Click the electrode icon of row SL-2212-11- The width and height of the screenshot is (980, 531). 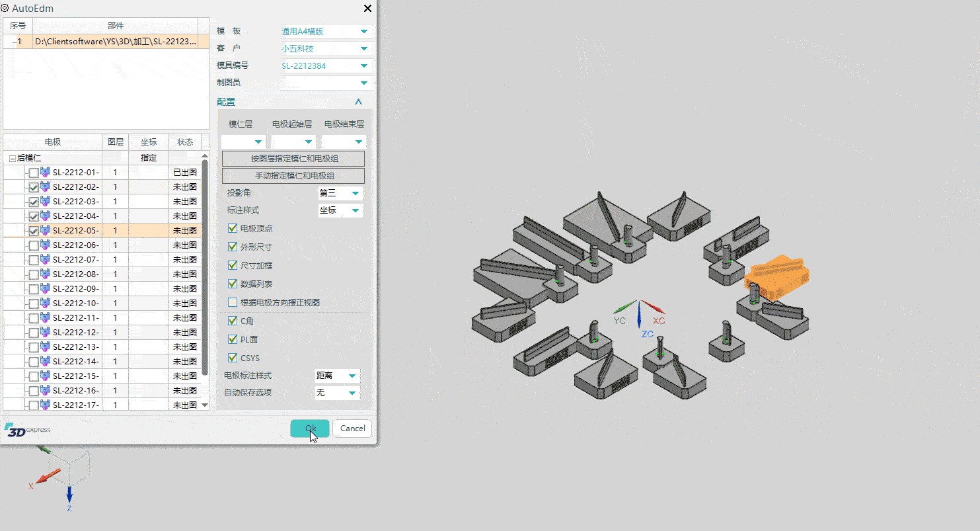(45, 318)
